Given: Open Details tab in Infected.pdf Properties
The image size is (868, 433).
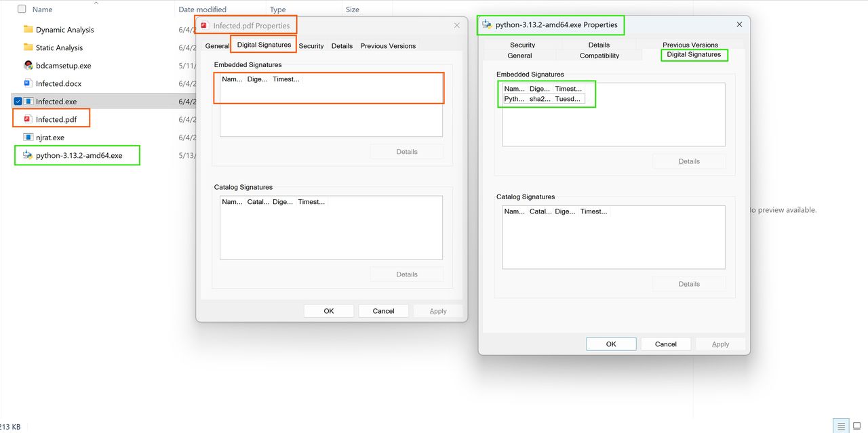Looking at the screenshot, I should click(342, 46).
